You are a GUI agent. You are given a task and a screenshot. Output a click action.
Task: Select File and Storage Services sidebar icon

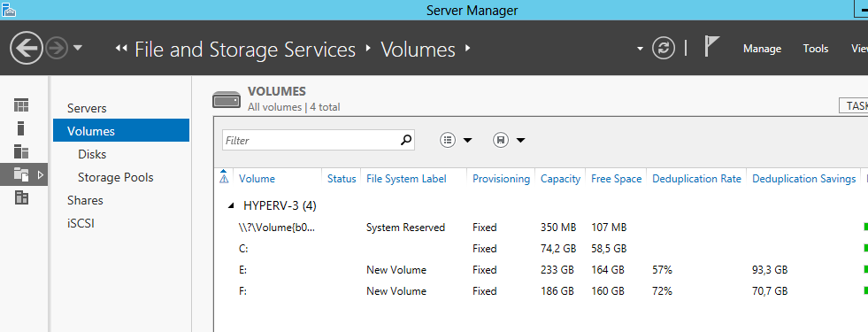[x=21, y=174]
